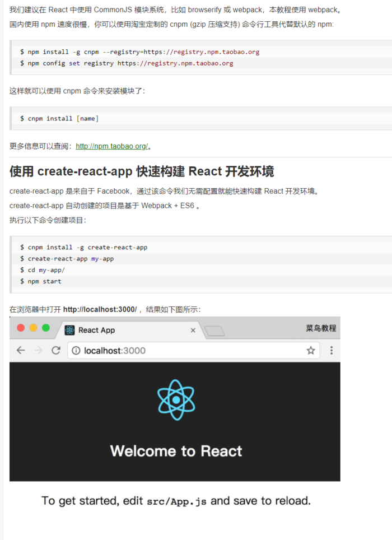Click the reload page icon

[x=56, y=351]
